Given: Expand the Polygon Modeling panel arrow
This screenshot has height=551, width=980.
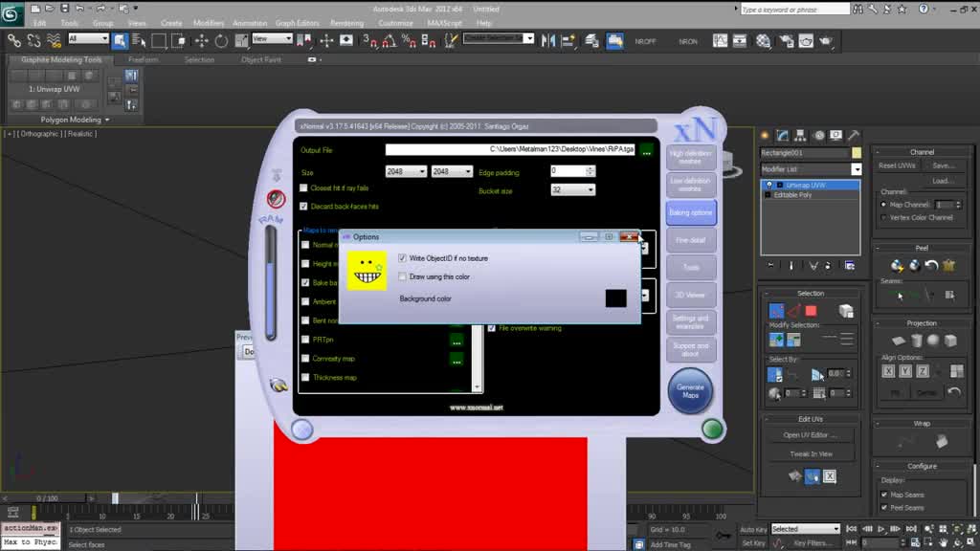Looking at the screenshot, I should click(107, 120).
